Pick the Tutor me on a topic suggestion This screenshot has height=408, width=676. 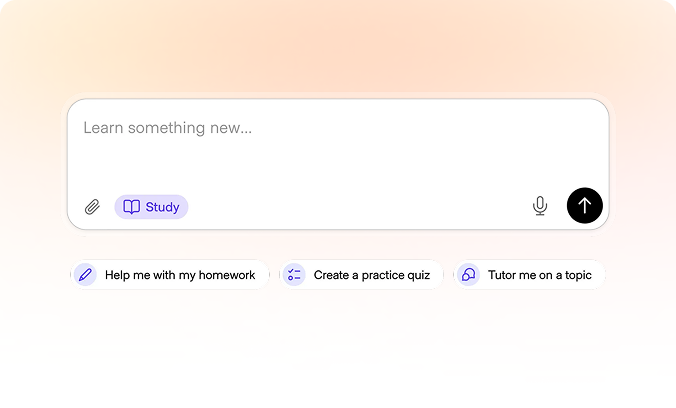[530, 275]
